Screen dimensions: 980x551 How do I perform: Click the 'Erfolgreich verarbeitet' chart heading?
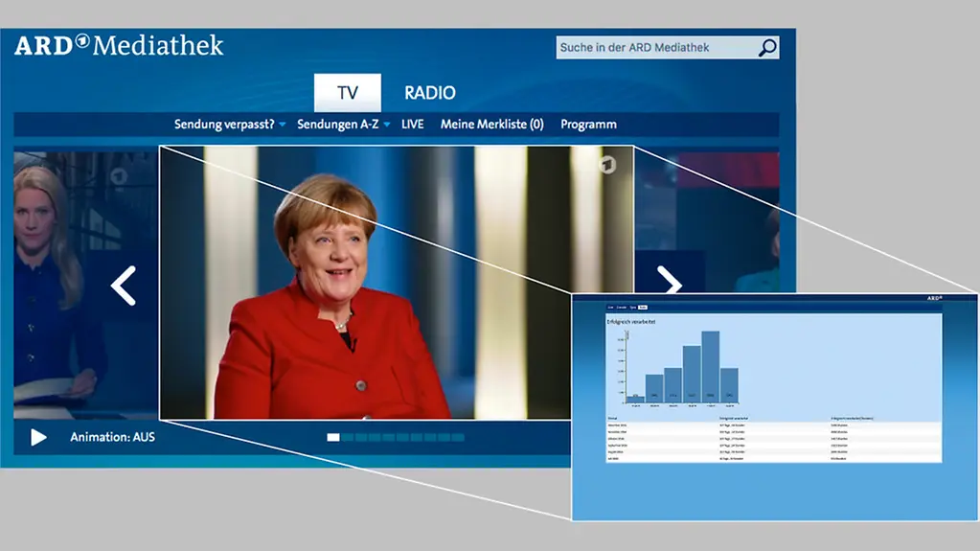630,322
